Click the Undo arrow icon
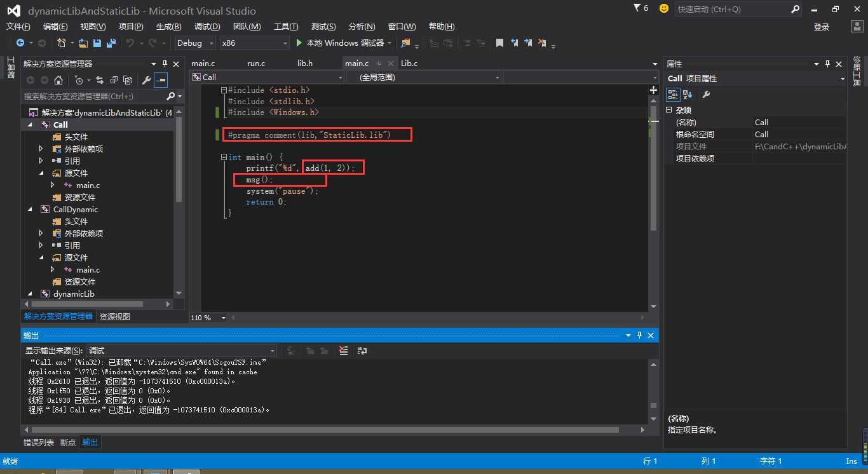This screenshot has height=474, width=868. [130, 43]
